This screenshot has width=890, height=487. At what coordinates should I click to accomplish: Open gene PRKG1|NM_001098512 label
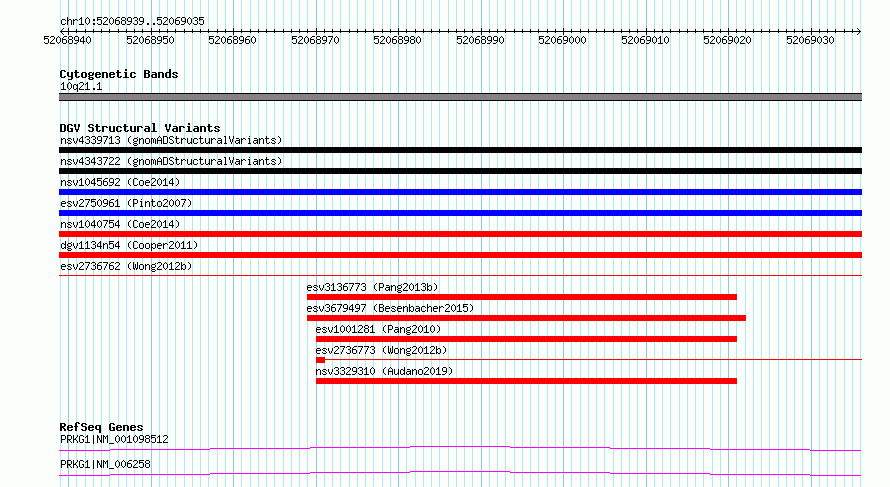point(114,439)
